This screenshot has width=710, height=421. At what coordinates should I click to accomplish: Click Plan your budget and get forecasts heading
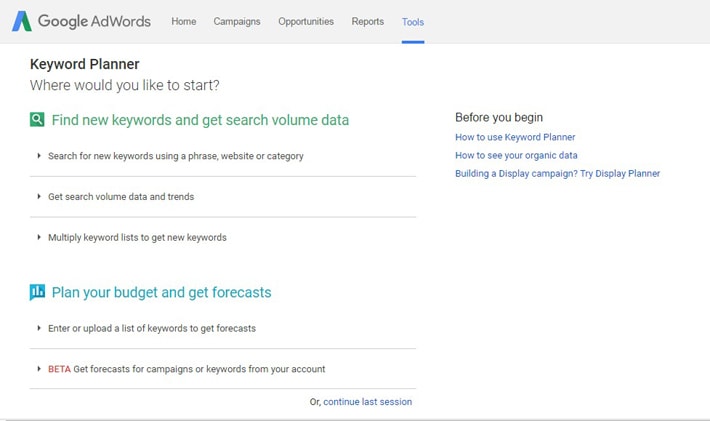161,292
